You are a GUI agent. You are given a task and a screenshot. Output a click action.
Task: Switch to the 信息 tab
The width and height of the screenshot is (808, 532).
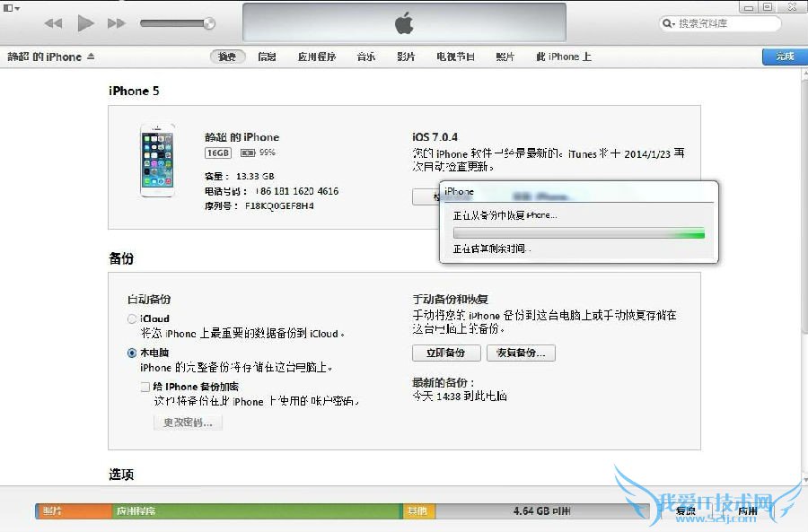[x=267, y=57]
